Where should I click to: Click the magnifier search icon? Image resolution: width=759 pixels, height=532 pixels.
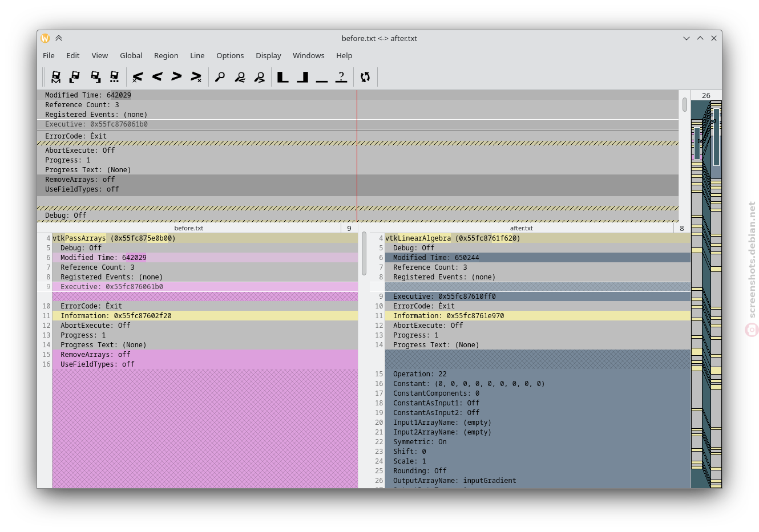220,76
